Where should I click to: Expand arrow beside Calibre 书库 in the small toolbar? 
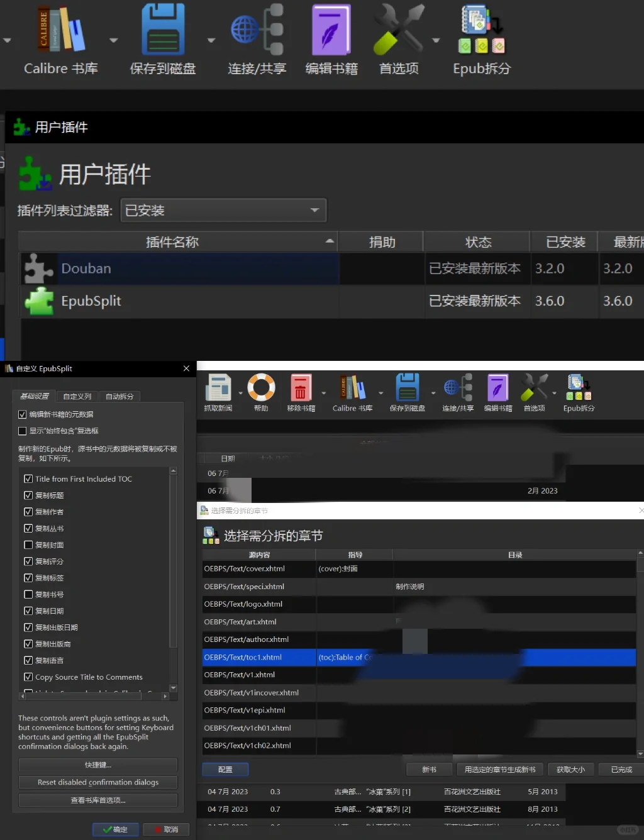click(380, 393)
